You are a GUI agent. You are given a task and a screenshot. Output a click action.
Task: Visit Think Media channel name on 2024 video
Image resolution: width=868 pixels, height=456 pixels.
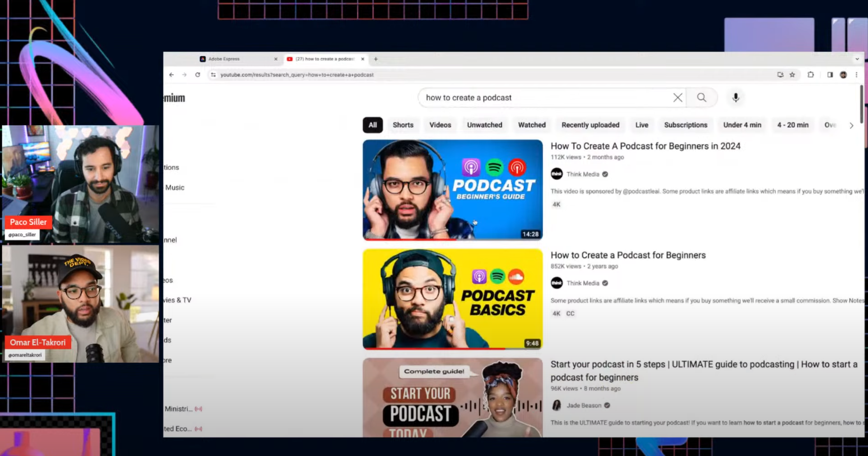(583, 174)
